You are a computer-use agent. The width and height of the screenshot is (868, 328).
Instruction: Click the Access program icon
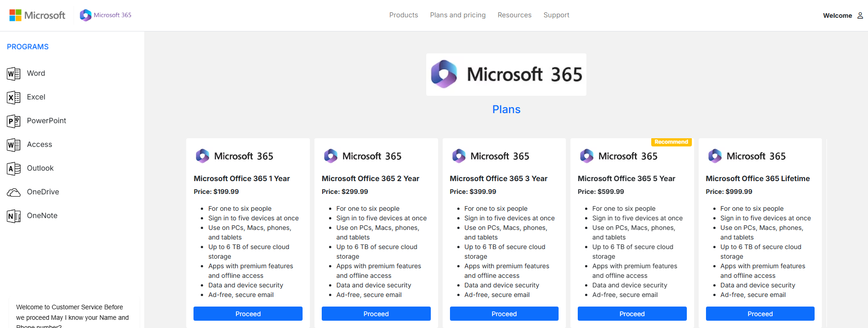(14, 145)
